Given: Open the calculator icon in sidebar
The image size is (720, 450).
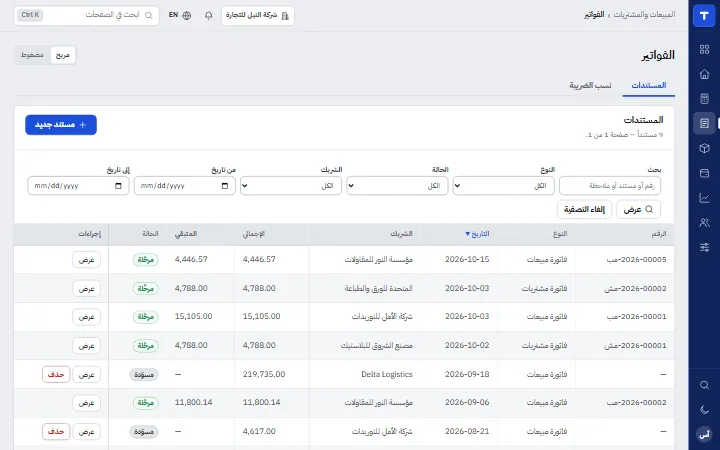Looking at the screenshot, I should (704, 99).
